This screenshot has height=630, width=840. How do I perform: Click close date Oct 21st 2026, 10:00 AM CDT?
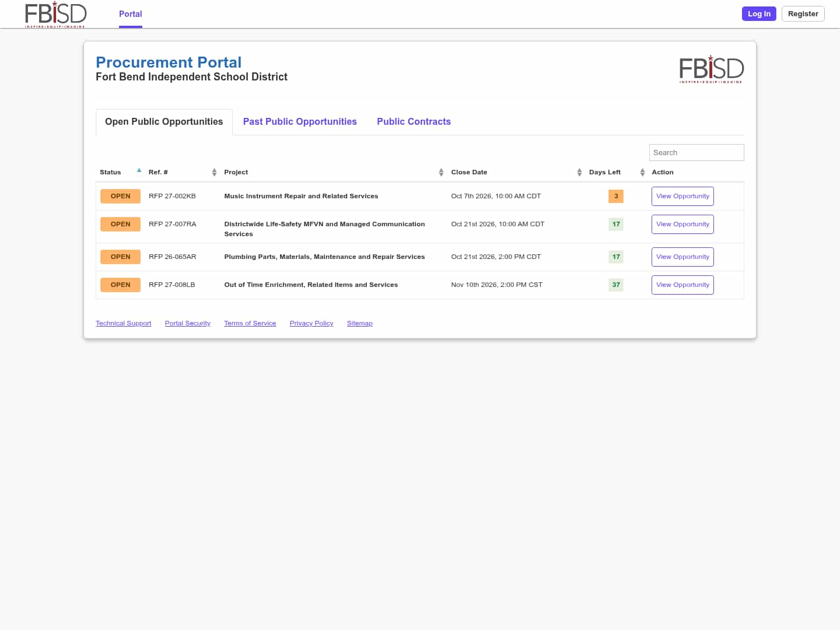tap(498, 225)
